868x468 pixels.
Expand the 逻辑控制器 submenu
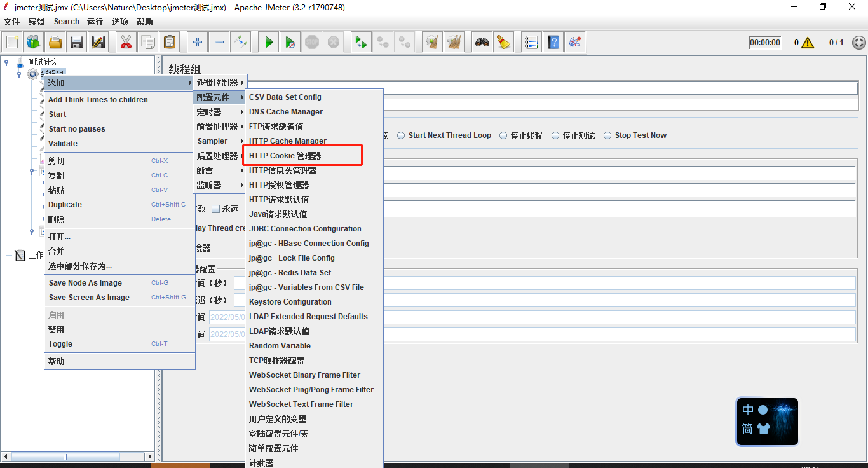220,83
